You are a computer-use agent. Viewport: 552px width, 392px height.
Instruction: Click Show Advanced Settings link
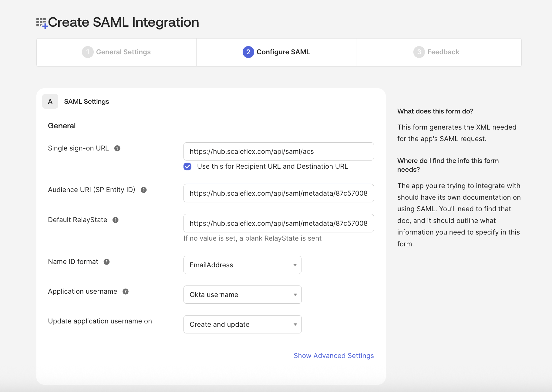334,356
